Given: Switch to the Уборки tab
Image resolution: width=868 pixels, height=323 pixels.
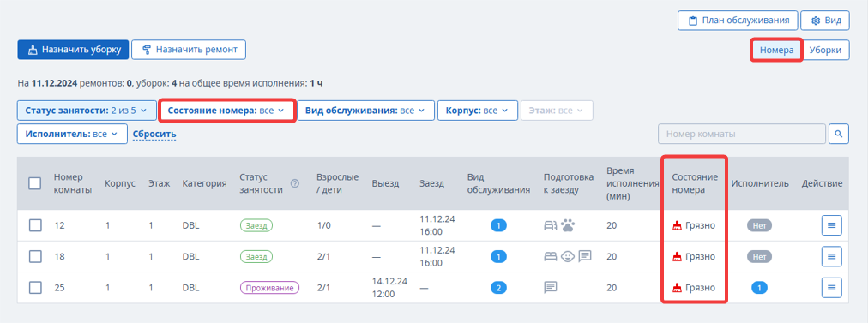Looking at the screenshot, I should [826, 50].
